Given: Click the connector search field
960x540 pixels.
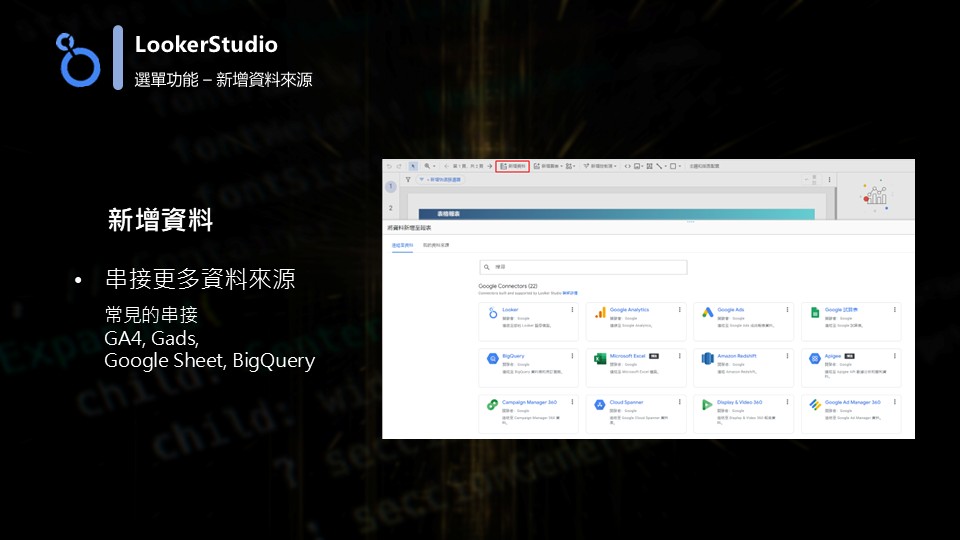Looking at the screenshot, I should pyautogui.click(x=584, y=268).
